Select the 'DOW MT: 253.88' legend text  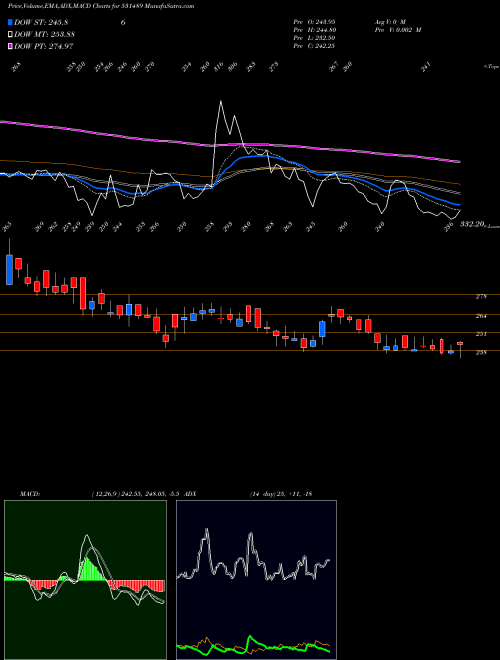tap(45, 35)
